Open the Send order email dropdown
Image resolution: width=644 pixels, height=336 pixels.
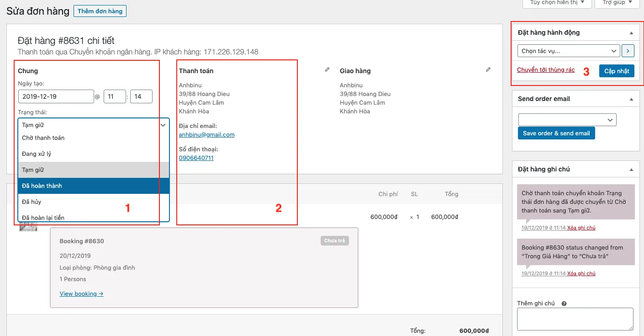coord(567,120)
